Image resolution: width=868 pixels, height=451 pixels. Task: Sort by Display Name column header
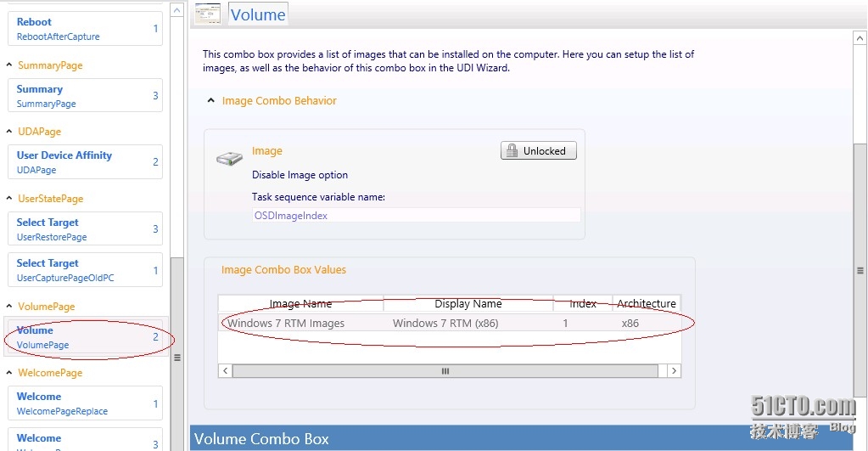[468, 303]
